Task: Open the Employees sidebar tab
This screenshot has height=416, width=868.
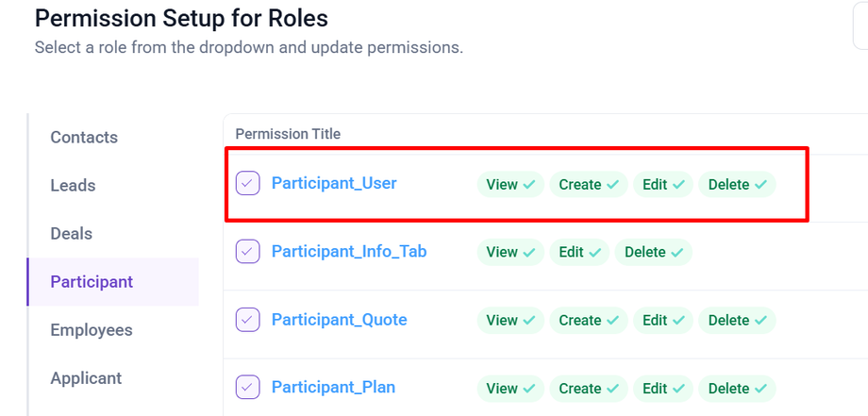Action: click(x=91, y=330)
